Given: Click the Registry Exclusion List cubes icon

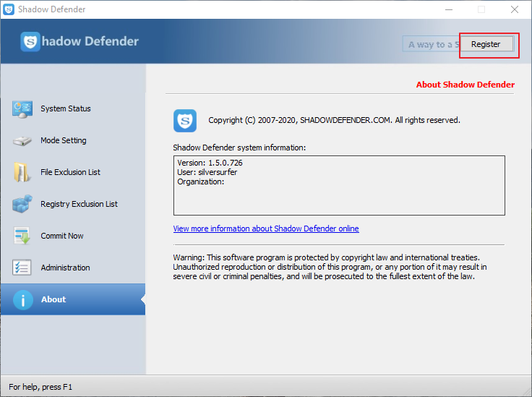Looking at the screenshot, I should (22, 204).
